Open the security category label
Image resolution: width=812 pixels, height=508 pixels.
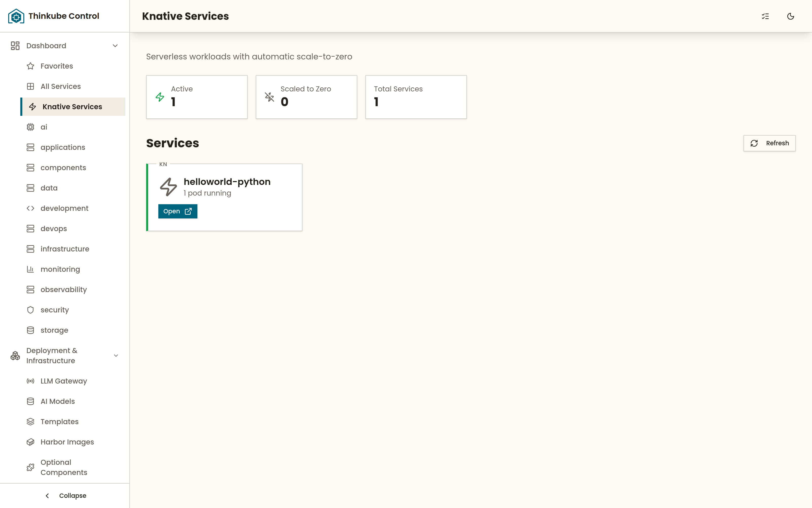[x=55, y=310]
